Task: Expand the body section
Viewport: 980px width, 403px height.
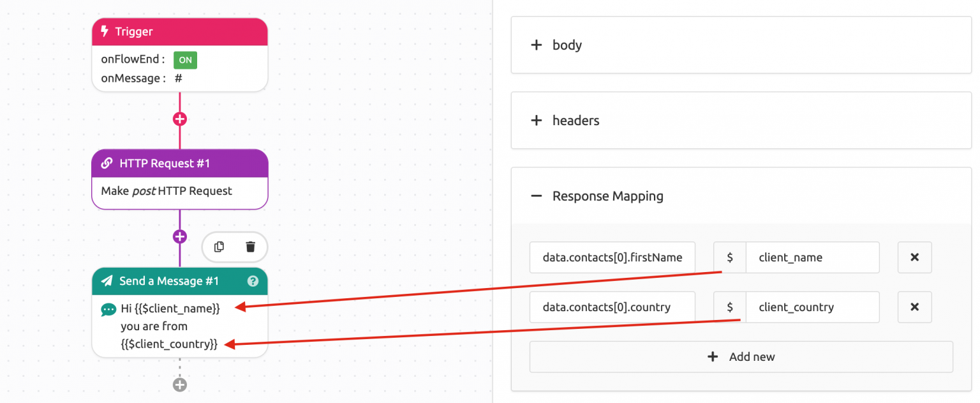Action: tap(537, 45)
